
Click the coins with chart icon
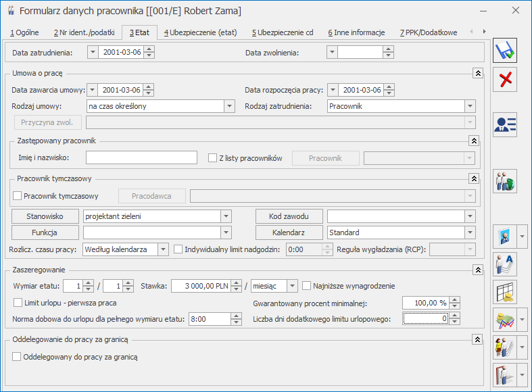501,319
